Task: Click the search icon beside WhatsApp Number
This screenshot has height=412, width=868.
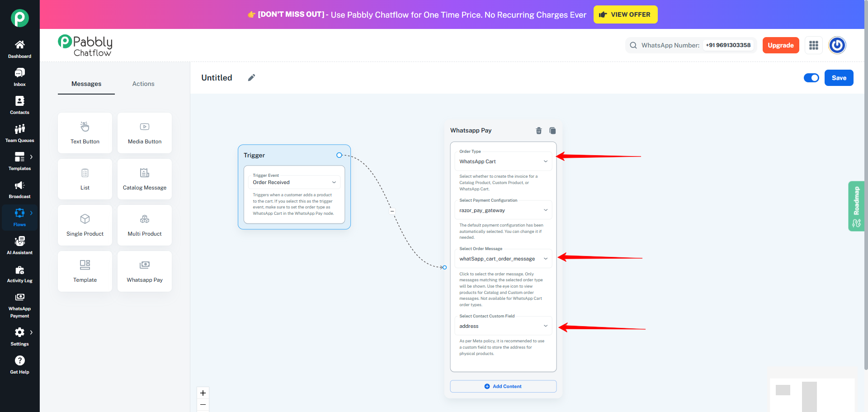Action: coord(633,45)
